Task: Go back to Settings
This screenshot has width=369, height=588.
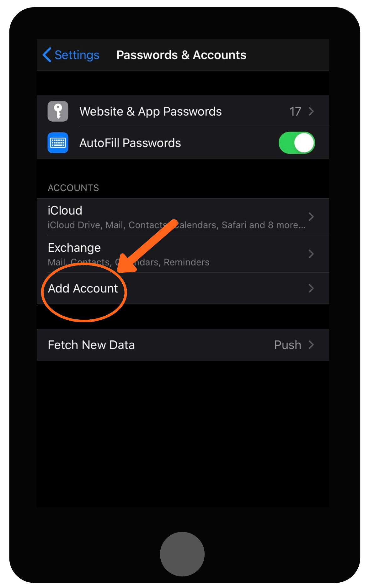Action: (77, 55)
